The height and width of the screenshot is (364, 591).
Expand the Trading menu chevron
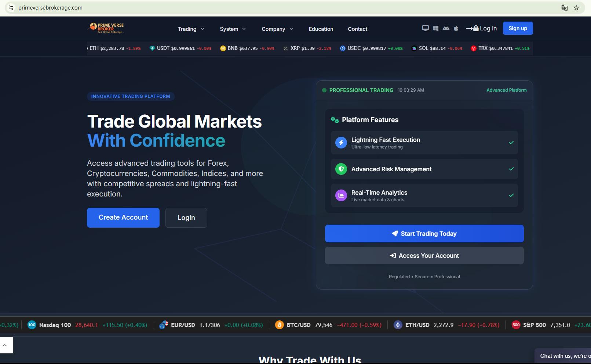click(203, 29)
